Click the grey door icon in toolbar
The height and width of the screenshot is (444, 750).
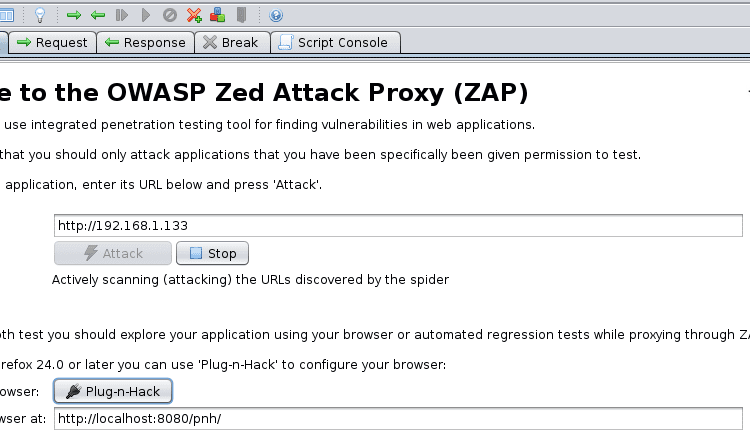(x=242, y=15)
